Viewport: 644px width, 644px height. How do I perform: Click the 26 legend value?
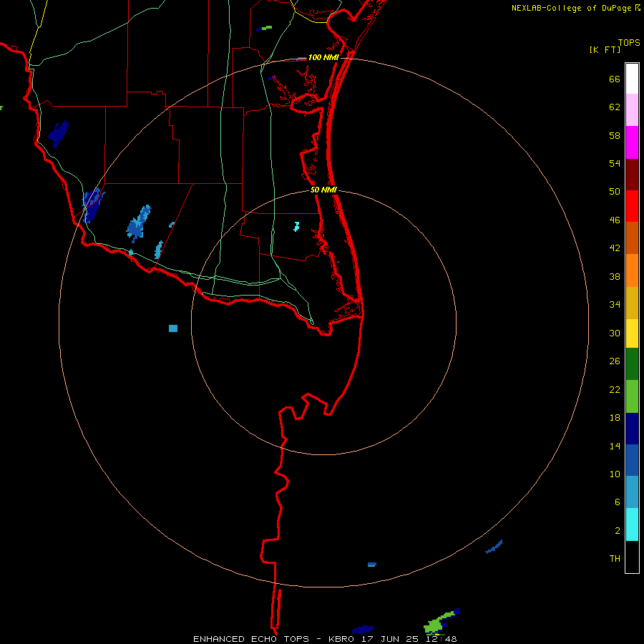coord(615,361)
